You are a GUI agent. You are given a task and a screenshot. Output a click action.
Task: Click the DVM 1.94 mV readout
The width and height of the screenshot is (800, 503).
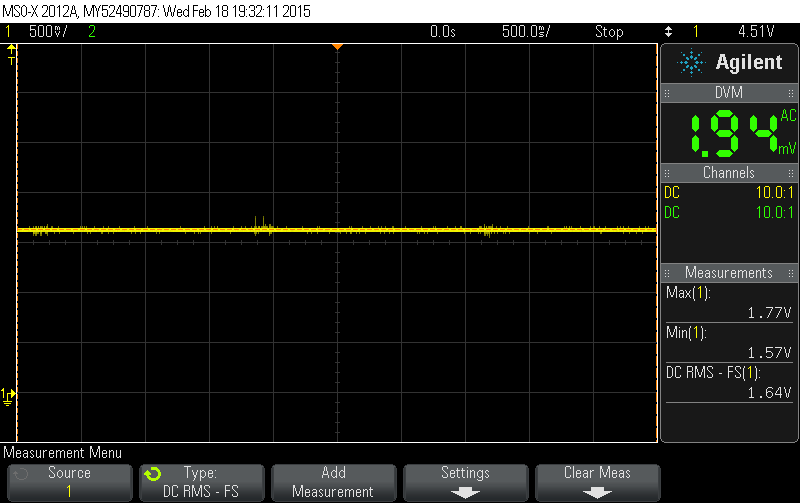click(743, 134)
